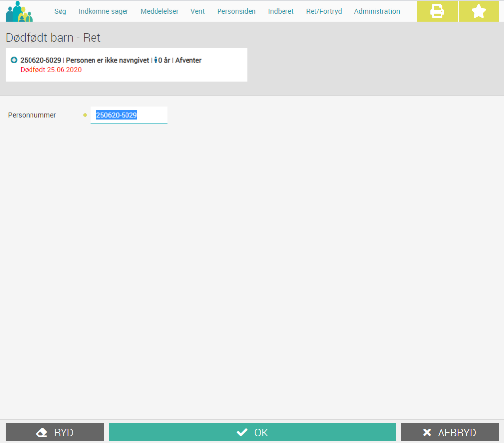504x443 pixels.
Task: Click the 'Dødfødt 25.06.2020' red text
Action: tap(51, 70)
